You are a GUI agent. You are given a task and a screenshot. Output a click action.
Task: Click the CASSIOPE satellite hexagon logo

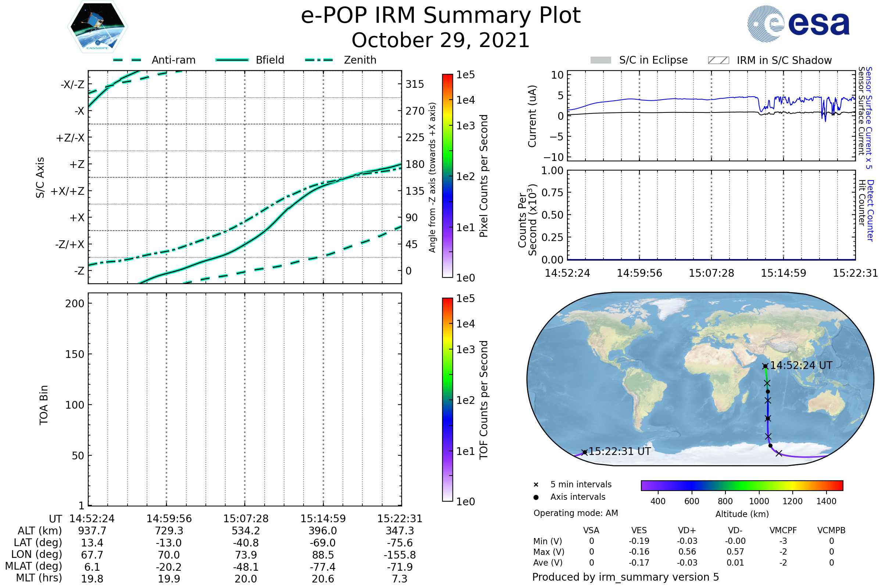[x=97, y=26]
